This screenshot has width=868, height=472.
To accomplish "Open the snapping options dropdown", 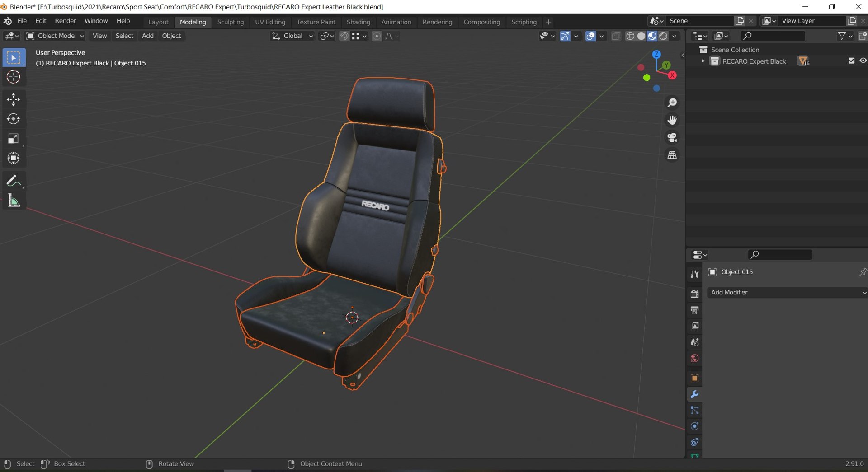I will click(x=359, y=36).
